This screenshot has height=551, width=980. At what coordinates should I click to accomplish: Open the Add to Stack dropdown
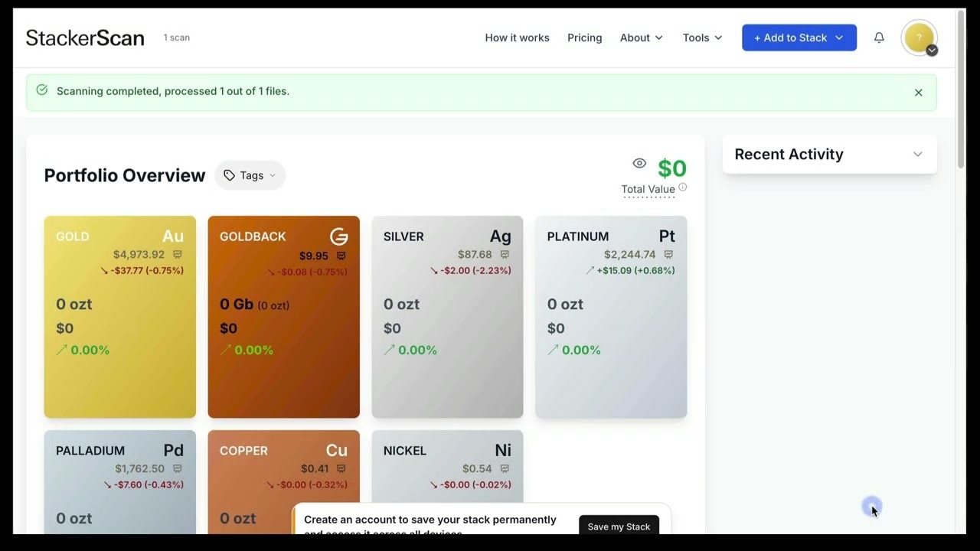click(x=799, y=37)
